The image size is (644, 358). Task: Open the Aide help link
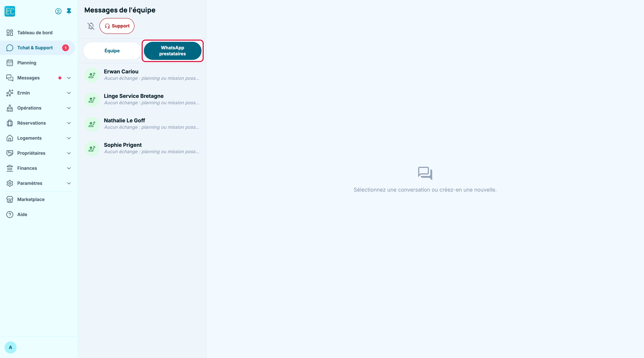pyautogui.click(x=37, y=214)
